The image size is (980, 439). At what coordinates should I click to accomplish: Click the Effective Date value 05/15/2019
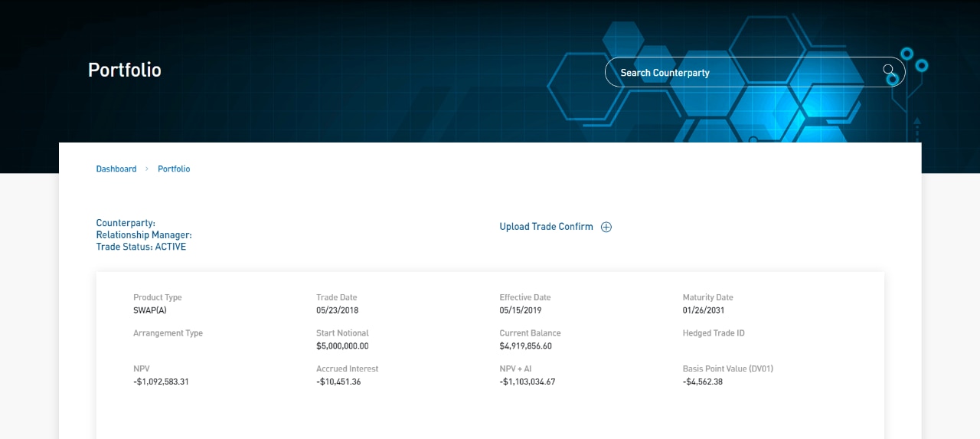521,311
